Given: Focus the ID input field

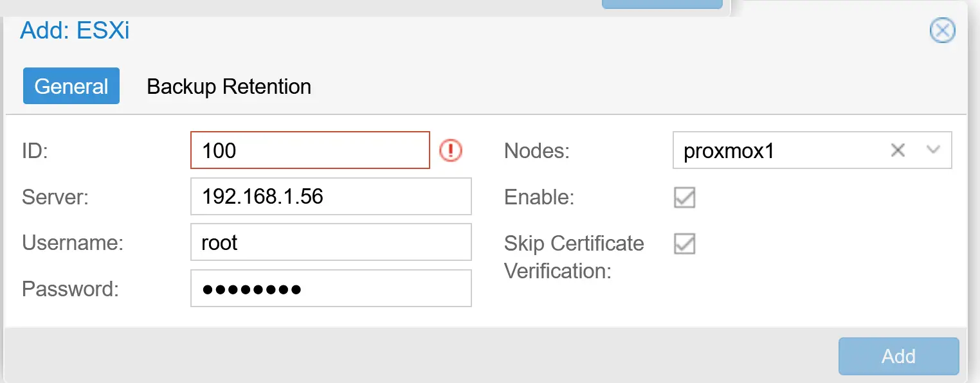Looking at the screenshot, I should pos(310,150).
